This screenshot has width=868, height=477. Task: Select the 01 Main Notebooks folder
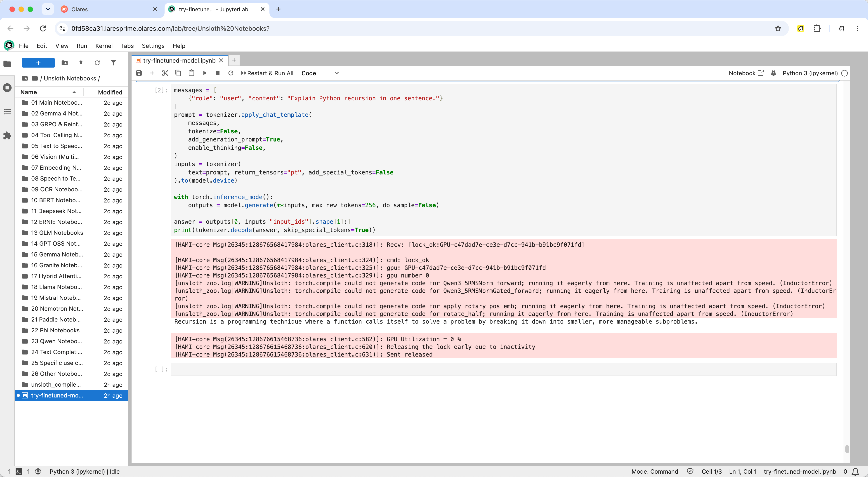point(71,102)
